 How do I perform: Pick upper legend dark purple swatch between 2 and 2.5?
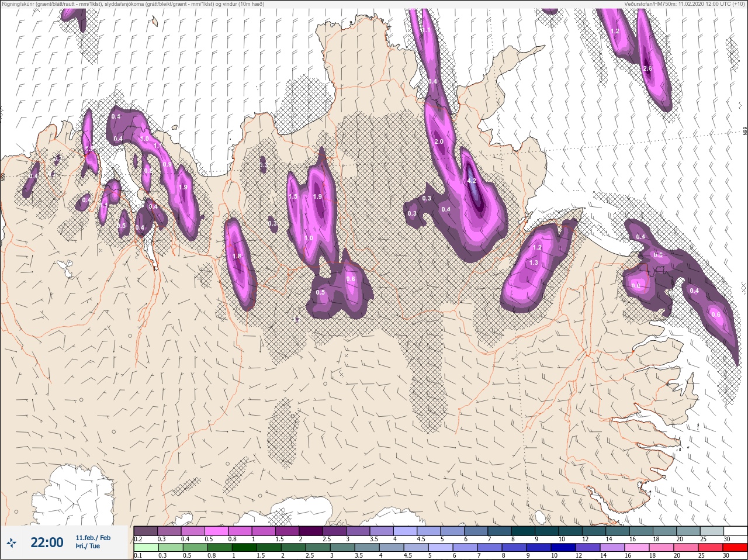point(311,531)
